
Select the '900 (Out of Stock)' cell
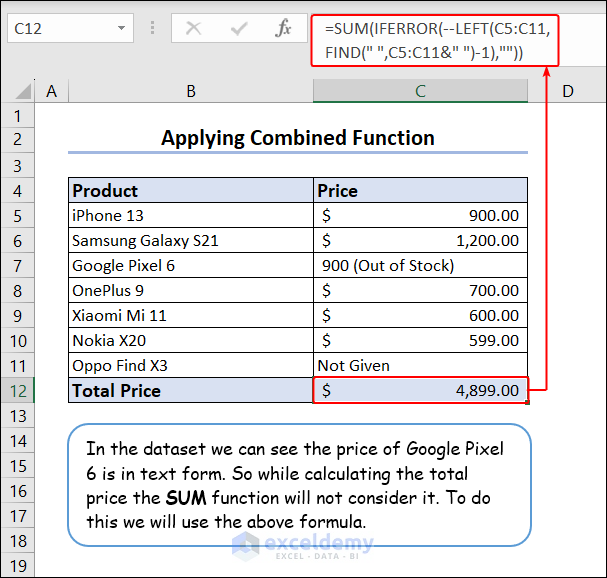[x=420, y=266]
